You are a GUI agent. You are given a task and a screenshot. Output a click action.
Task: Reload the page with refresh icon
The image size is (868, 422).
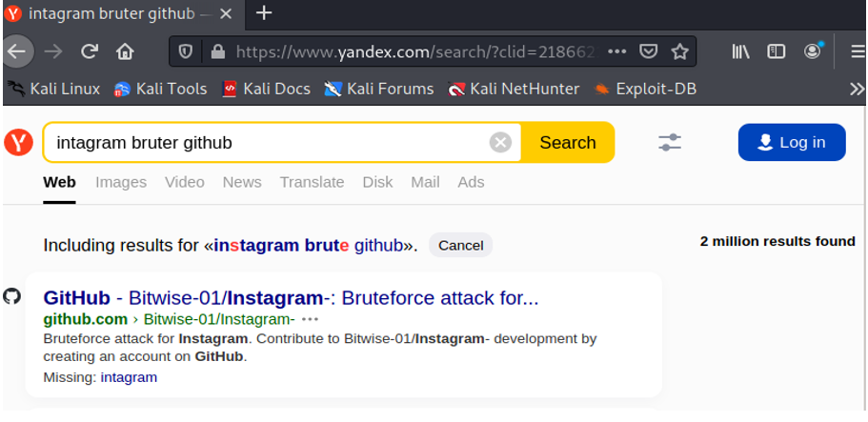click(90, 51)
